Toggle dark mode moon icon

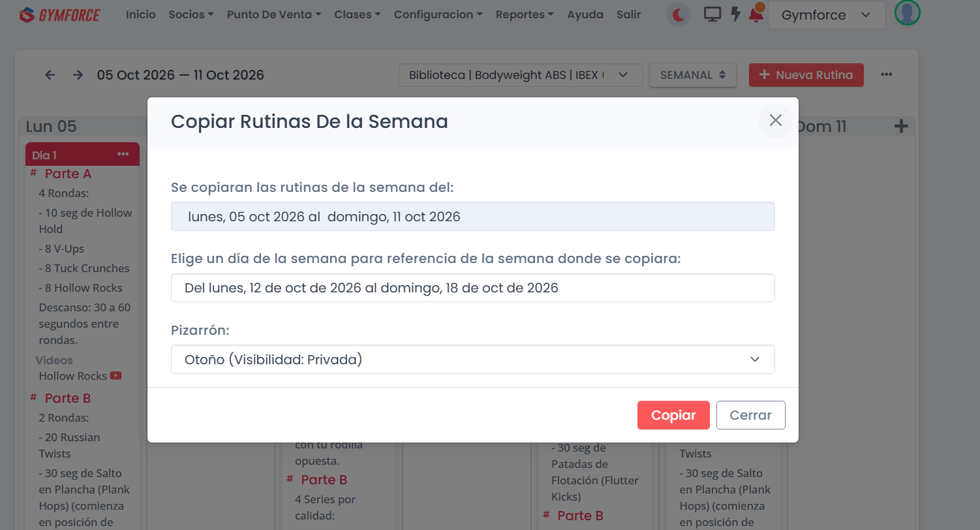point(679,14)
